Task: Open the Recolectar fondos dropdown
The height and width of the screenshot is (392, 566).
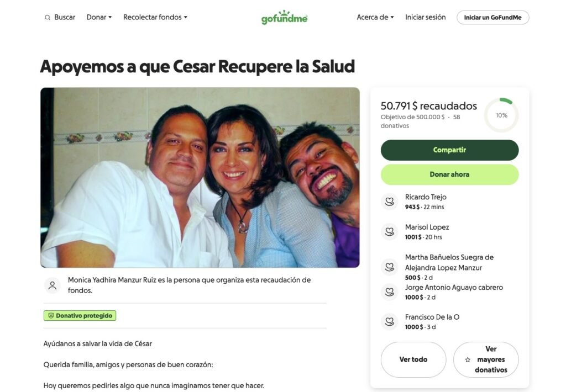Action: pos(155,17)
